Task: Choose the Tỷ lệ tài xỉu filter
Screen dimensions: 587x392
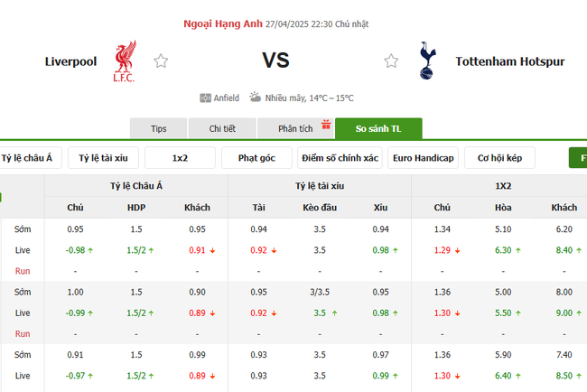Action: pos(103,158)
